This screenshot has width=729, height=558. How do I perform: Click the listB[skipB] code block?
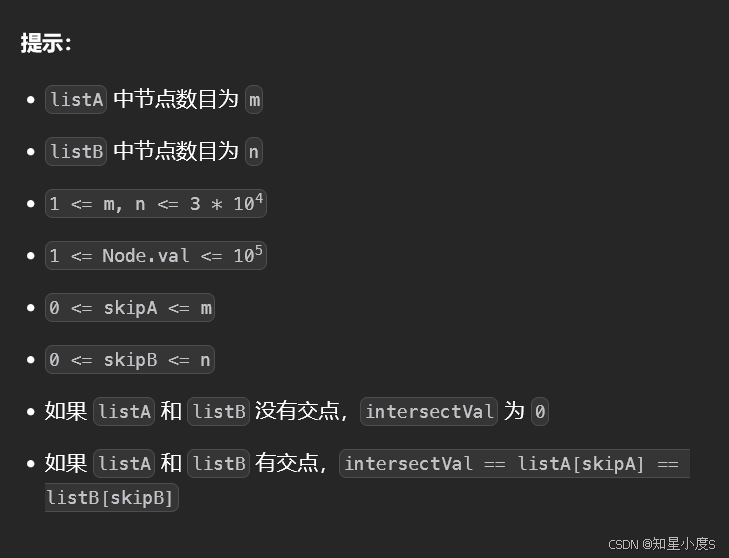point(112,498)
